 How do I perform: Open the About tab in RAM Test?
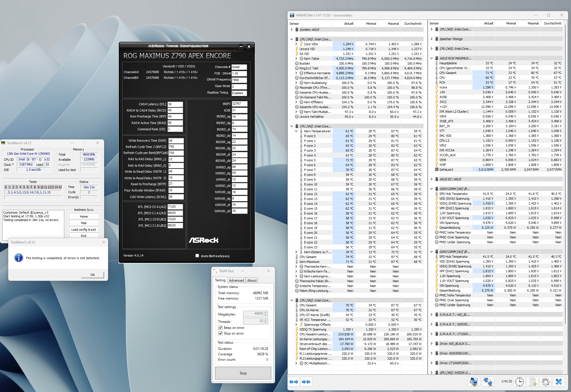coord(252,280)
